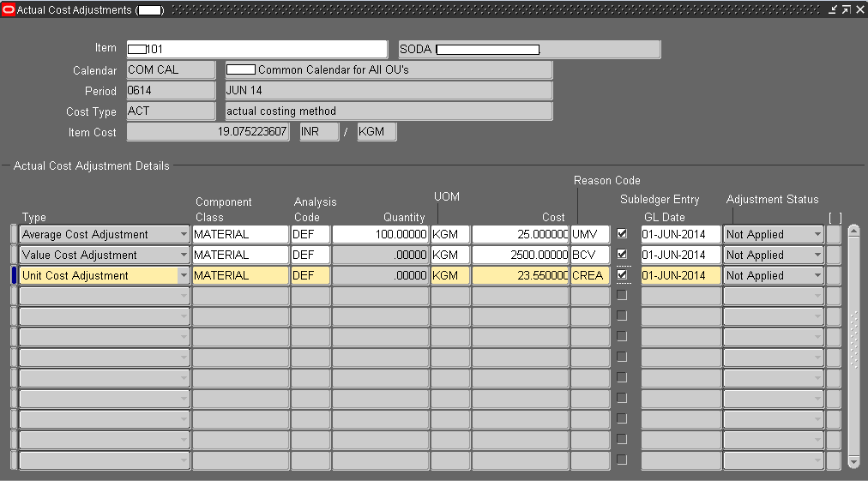Click actual costing method description field
This screenshot has height=481, width=868.
[389, 111]
